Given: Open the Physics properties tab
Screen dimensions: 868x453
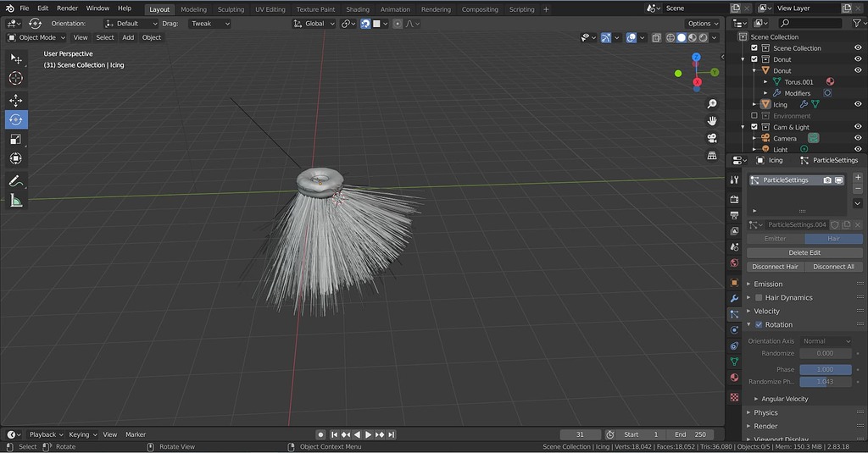Looking at the screenshot, I should tap(734, 330).
